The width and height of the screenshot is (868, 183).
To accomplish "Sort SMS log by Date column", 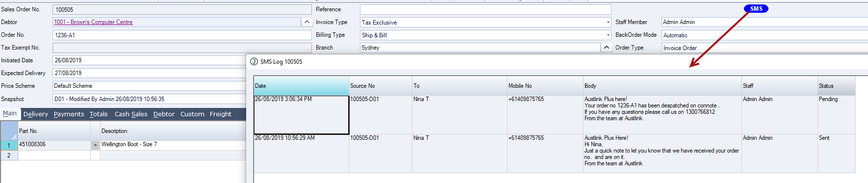I will click(301, 86).
